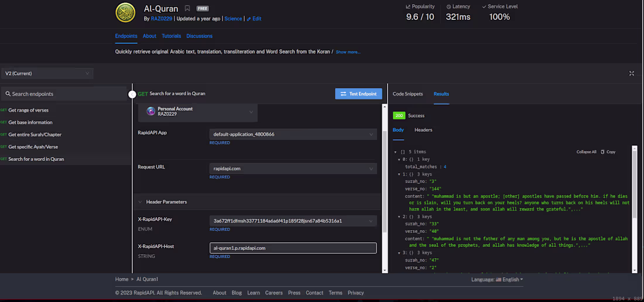Open the Tutorials tab

[x=171, y=36]
